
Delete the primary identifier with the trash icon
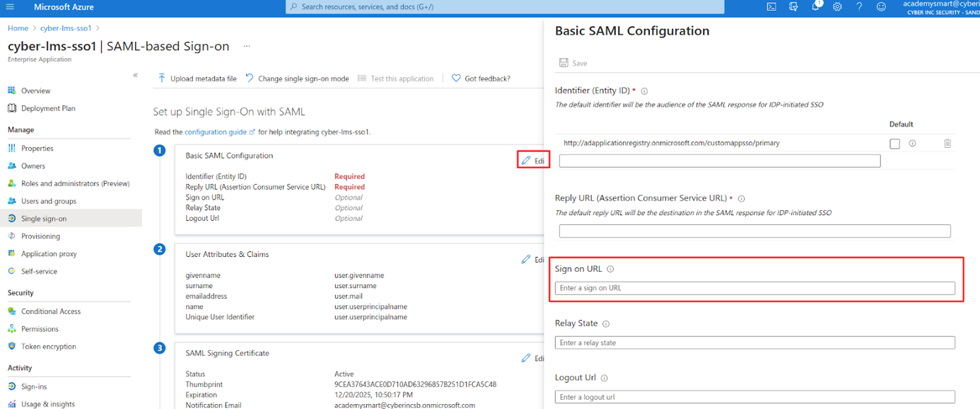tap(947, 143)
